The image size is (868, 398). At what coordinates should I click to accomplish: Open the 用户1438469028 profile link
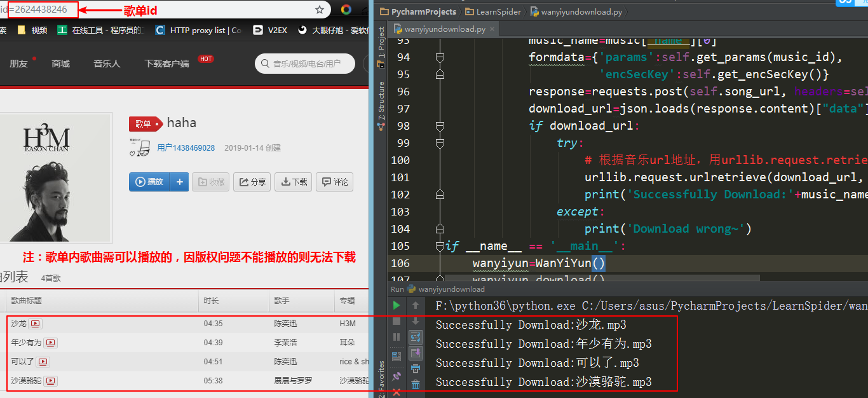point(186,148)
